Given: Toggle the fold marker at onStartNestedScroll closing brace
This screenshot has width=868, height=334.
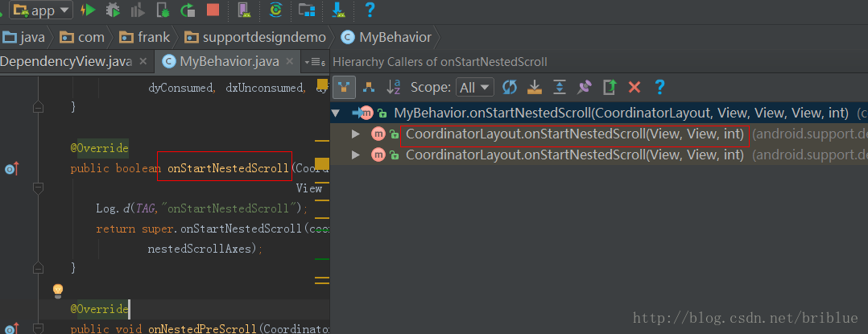Looking at the screenshot, I should (38, 268).
